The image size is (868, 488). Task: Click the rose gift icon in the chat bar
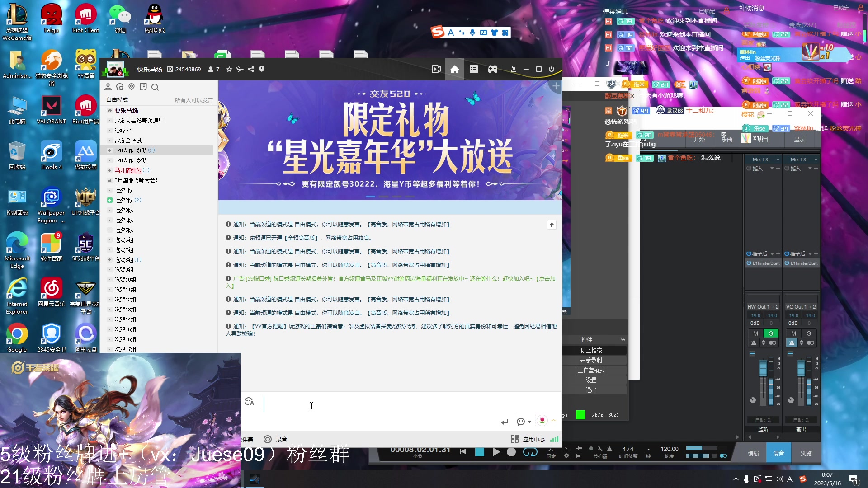pyautogui.click(x=542, y=421)
